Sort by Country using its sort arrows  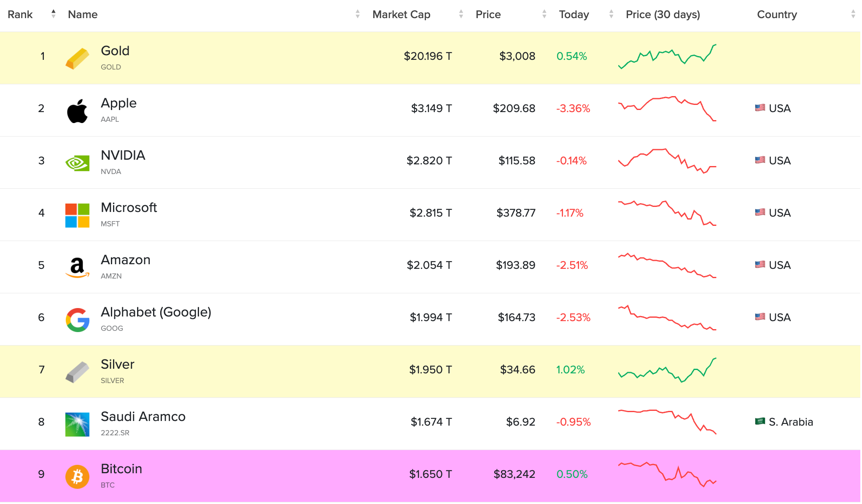coord(853,14)
